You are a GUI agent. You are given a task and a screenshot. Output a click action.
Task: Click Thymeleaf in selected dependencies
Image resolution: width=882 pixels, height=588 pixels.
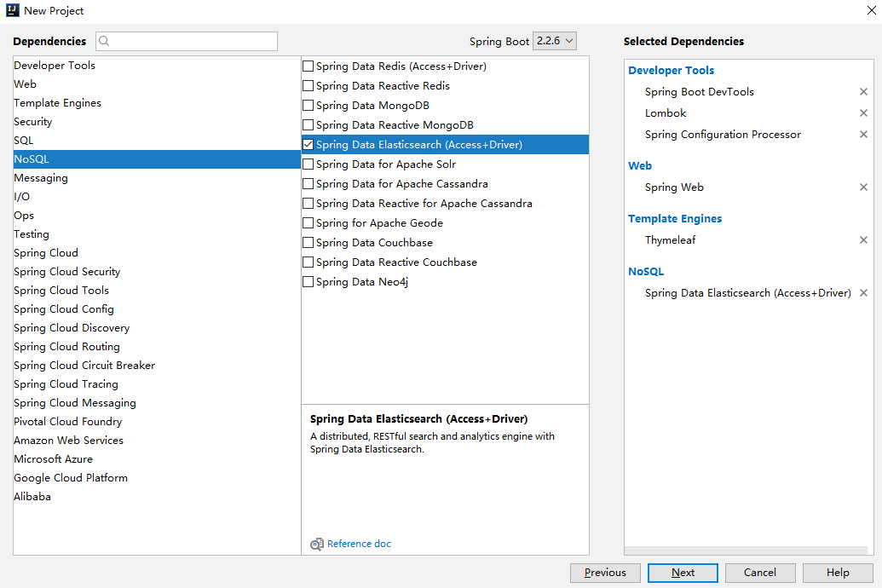(x=670, y=240)
